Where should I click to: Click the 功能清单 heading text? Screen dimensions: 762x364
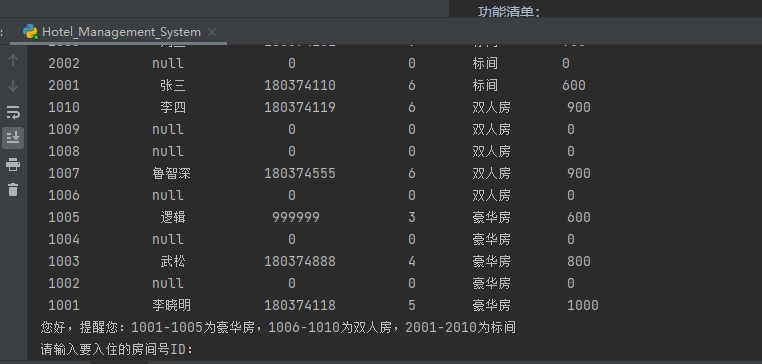click(x=509, y=12)
